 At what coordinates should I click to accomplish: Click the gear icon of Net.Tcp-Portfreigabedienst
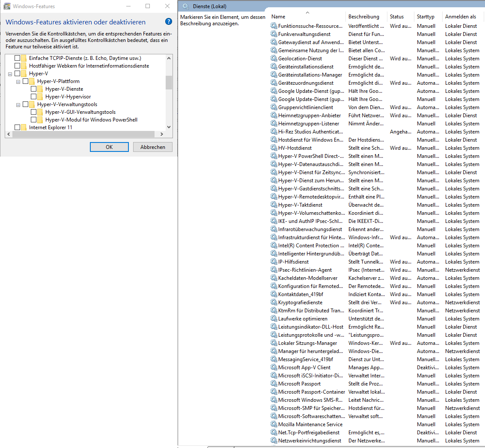coord(274,432)
